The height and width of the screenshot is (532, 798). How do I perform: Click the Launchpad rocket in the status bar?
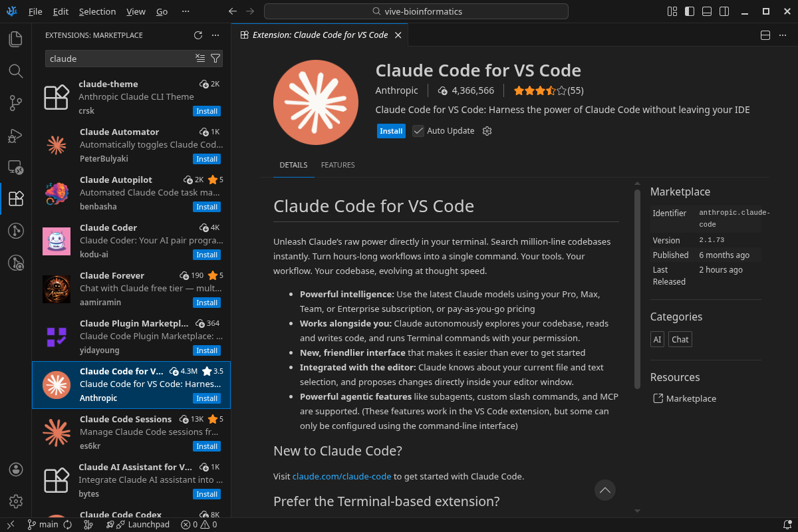121,524
